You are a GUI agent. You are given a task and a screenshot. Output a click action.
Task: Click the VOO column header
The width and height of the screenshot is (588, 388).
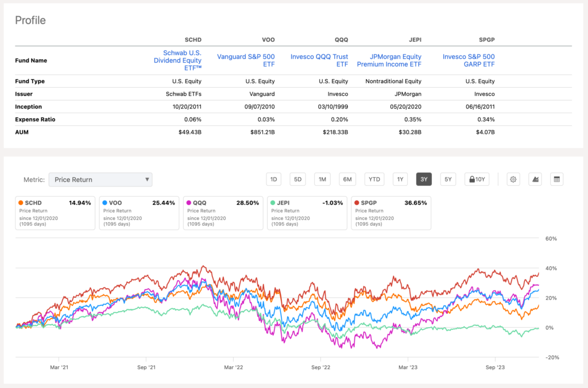pos(268,40)
